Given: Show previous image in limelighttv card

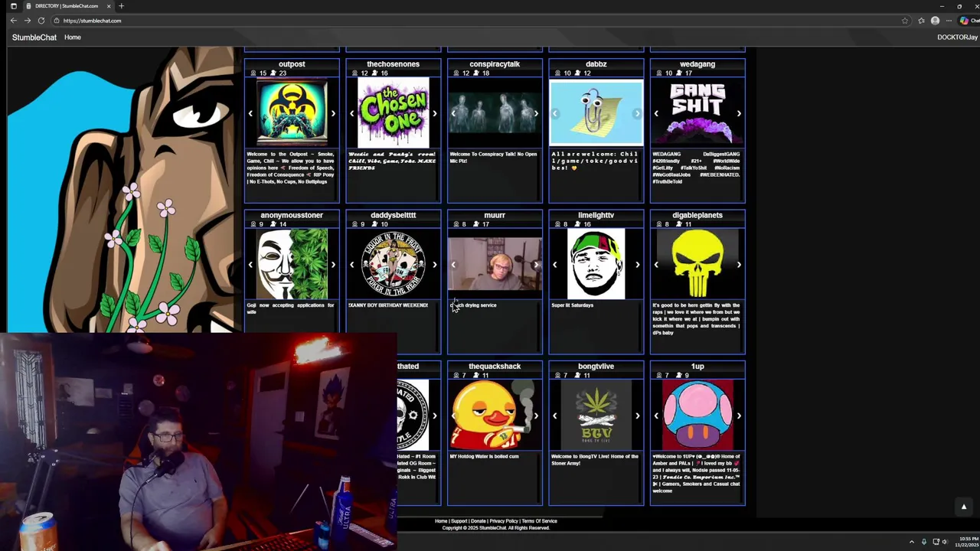Looking at the screenshot, I should point(555,265).
